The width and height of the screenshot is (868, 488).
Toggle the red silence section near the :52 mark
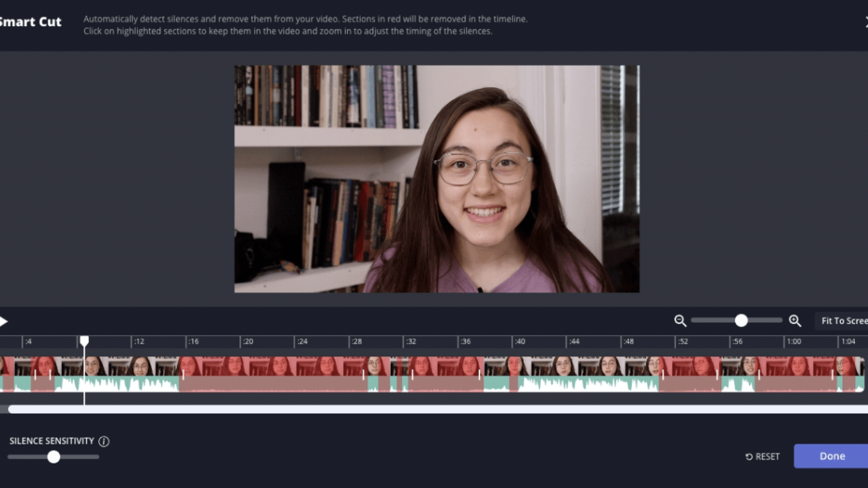point(690,374)
